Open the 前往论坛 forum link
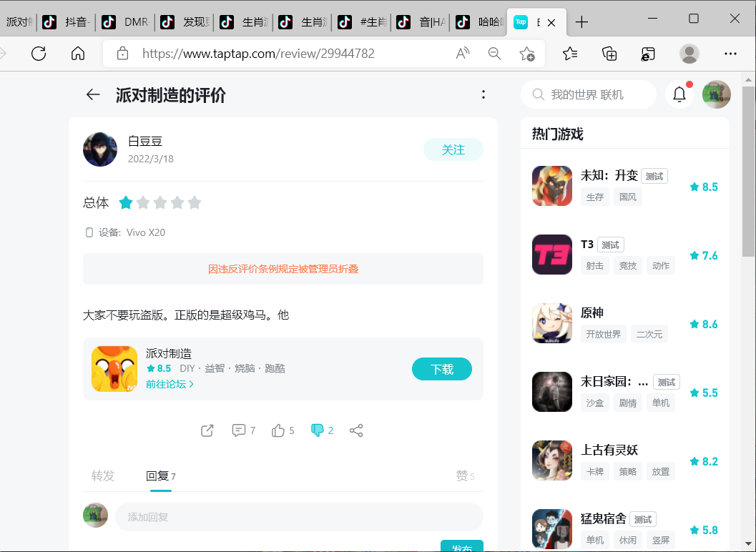This screenshot has width=756, height=552. [x=170, y=384]
